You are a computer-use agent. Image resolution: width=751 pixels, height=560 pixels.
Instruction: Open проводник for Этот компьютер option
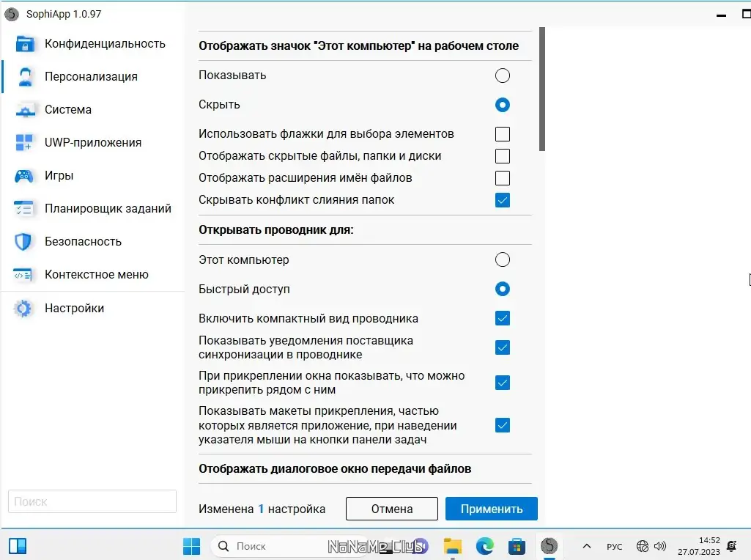tap(502, 259)
